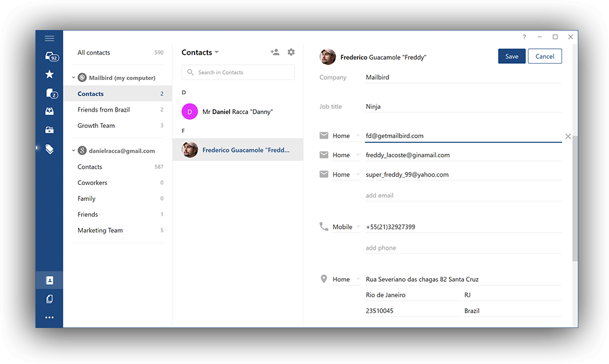Image resolution: width=609 pixels, height=364 pixels.
Task: Click the tags icon in sidebar
Action: pos(49,149)
